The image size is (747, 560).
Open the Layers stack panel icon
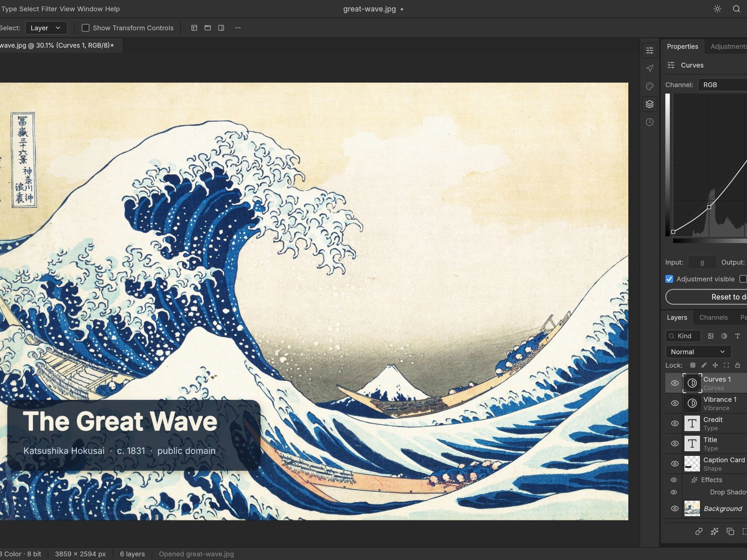(x=650, y=104)
